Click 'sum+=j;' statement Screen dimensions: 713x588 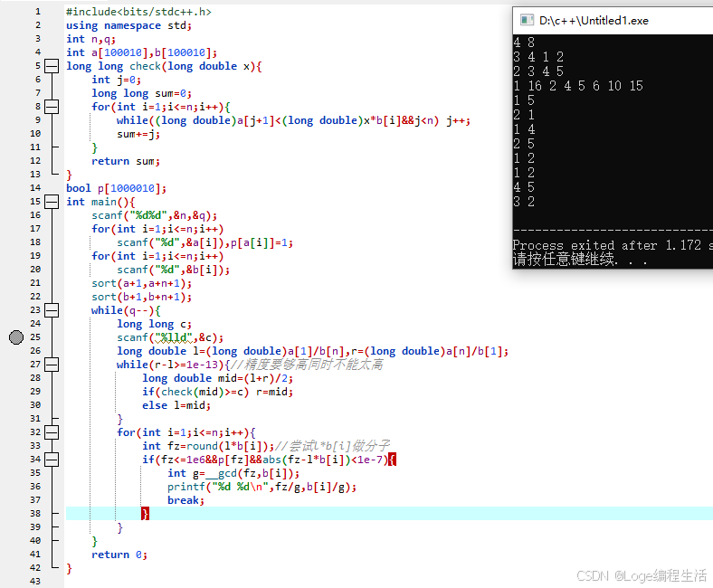click(138, 134)
